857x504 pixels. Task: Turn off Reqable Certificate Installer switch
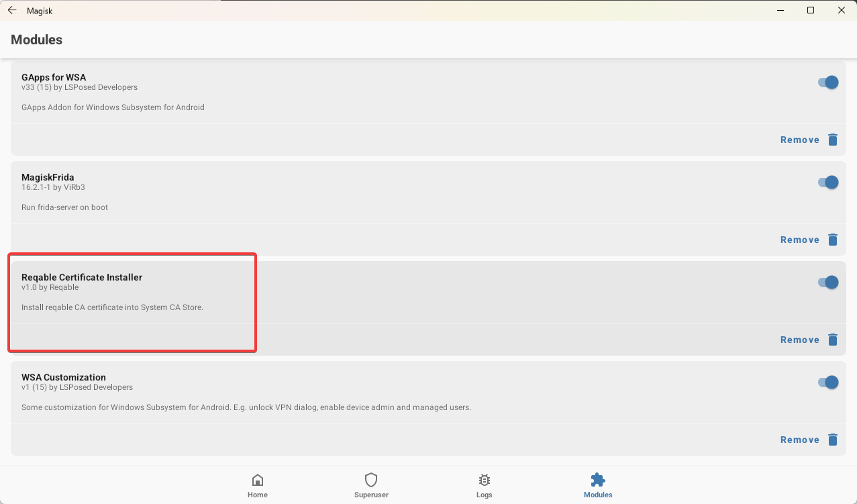coord(828,283)
